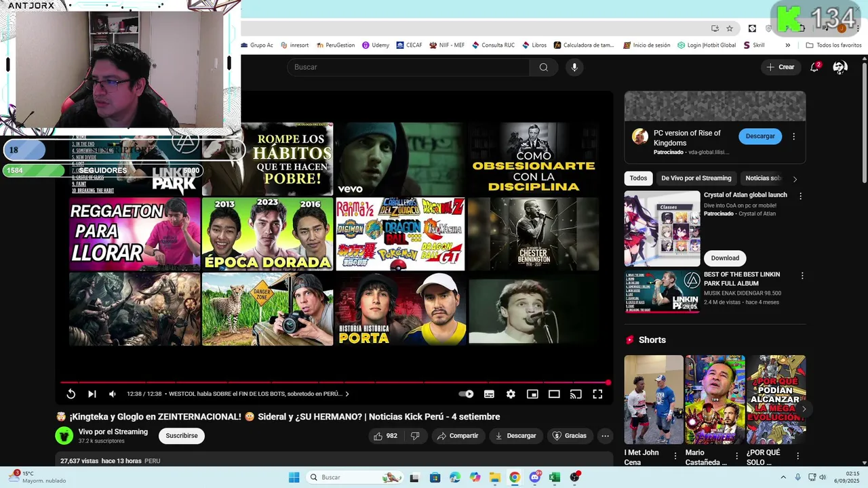The height and width of the screenshot is (488, 868).
Task: Open YouTube notifications bell
Action: (x=815, y=67)
